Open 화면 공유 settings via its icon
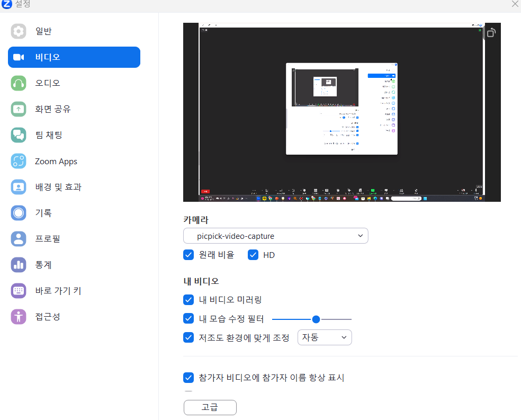 19,109
